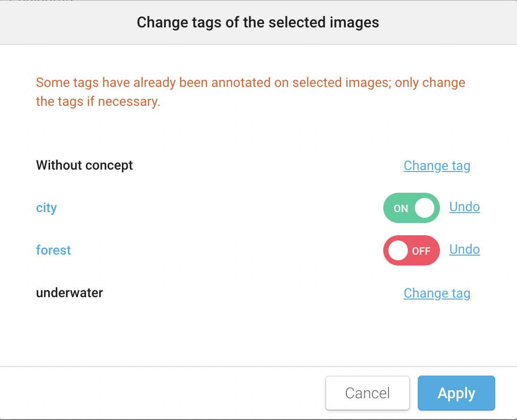Change tag for Without concept

[x=437, y=166]
